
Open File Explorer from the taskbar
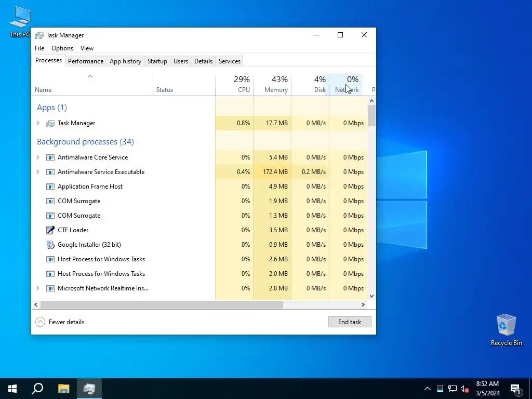click(x=63, y=389)
